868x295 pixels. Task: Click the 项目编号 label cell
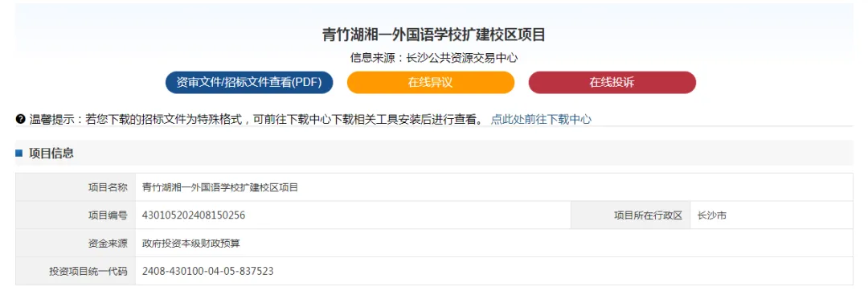[76, 215]
